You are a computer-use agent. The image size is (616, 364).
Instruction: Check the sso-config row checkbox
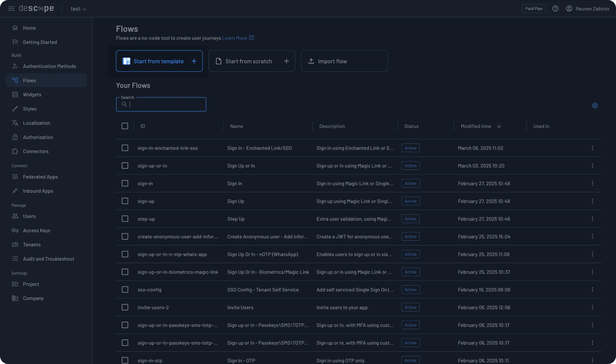click(x=125, y=289)
